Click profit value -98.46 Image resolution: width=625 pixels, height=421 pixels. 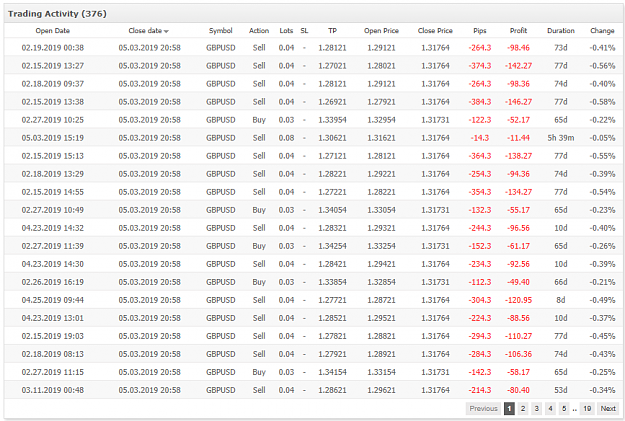[x=518, y=48]
